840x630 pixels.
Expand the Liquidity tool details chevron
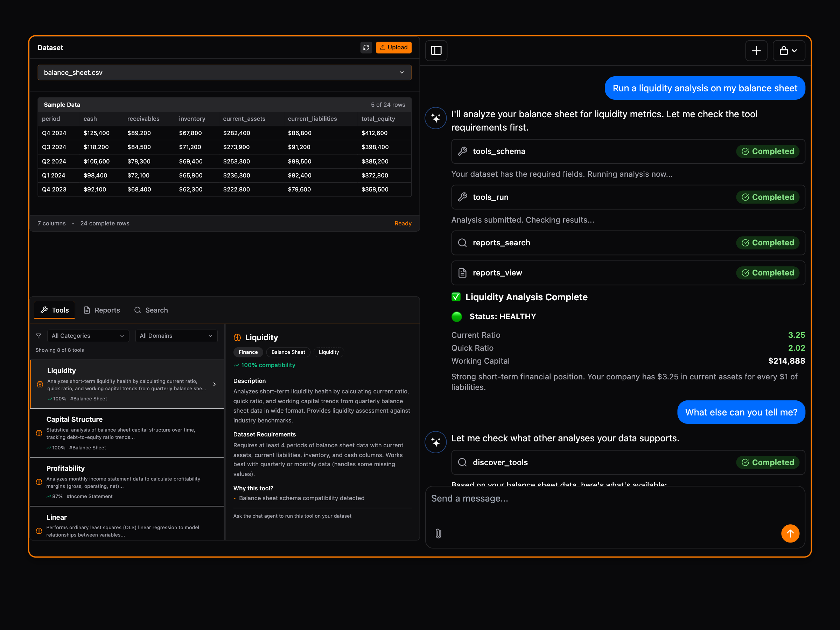coord(215,384)
